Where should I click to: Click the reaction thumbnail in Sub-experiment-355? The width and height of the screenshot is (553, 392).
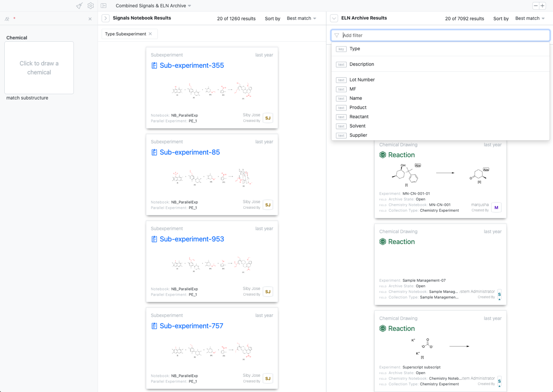click(x=212, y=91)
